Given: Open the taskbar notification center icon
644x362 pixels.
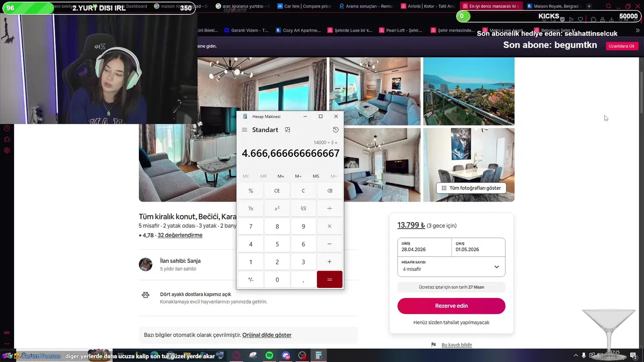Looking at the screenshot, I should click(633, 355).
